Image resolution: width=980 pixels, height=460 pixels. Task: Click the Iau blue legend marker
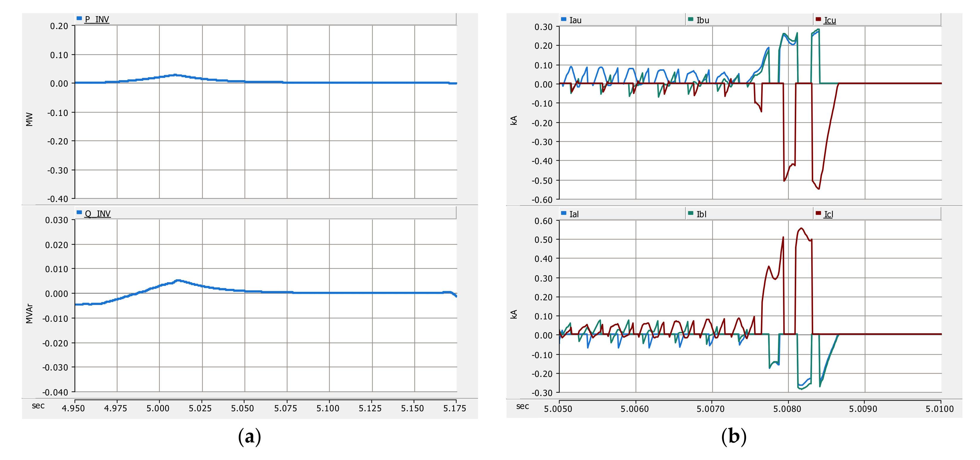pyautogui.click(x=563, y=19)
